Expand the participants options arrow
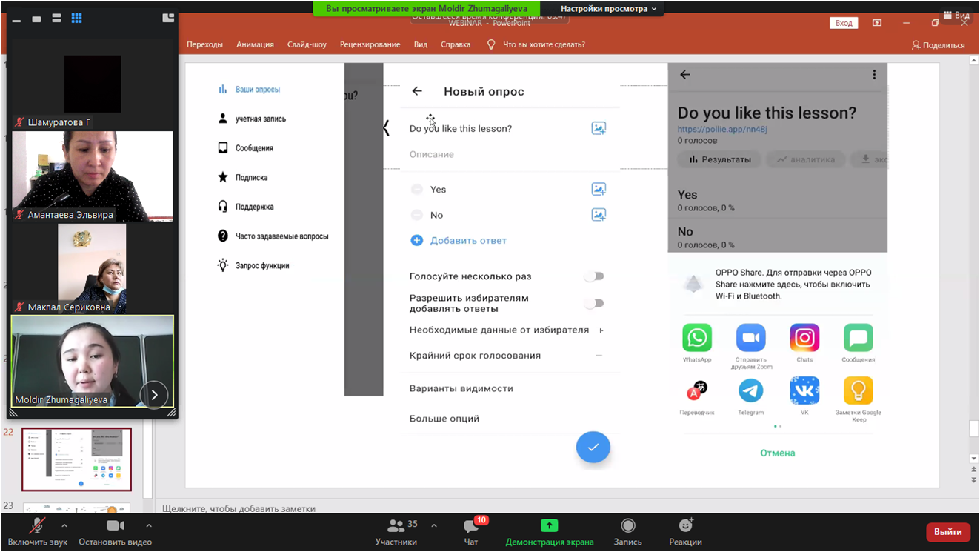 coord(434,525)
